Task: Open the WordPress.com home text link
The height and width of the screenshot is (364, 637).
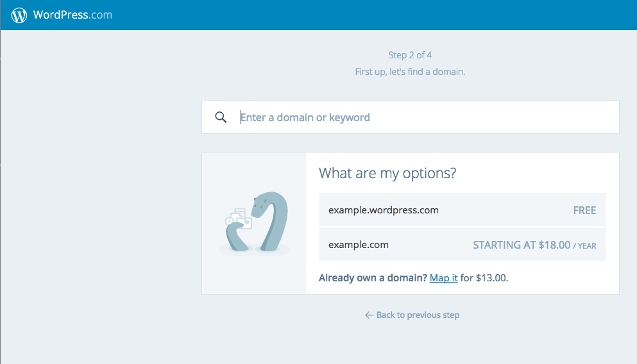Action: [x=72, y=15]
